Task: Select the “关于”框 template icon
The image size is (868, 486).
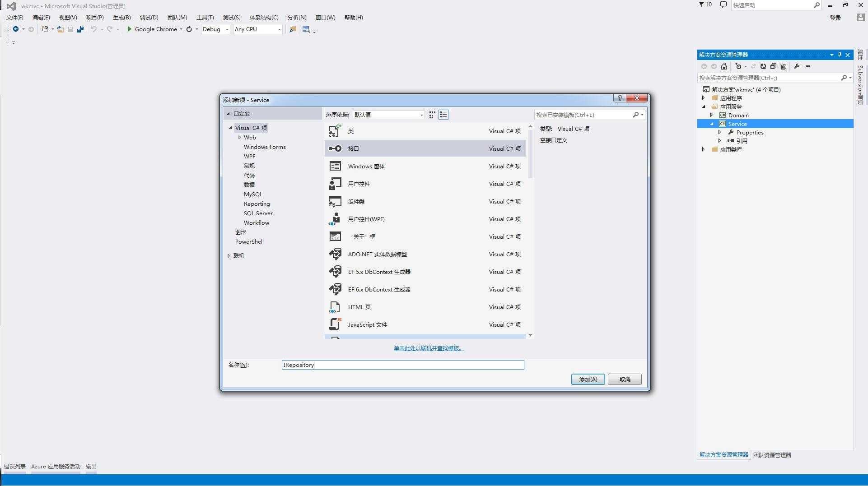Action: (335, 236)
